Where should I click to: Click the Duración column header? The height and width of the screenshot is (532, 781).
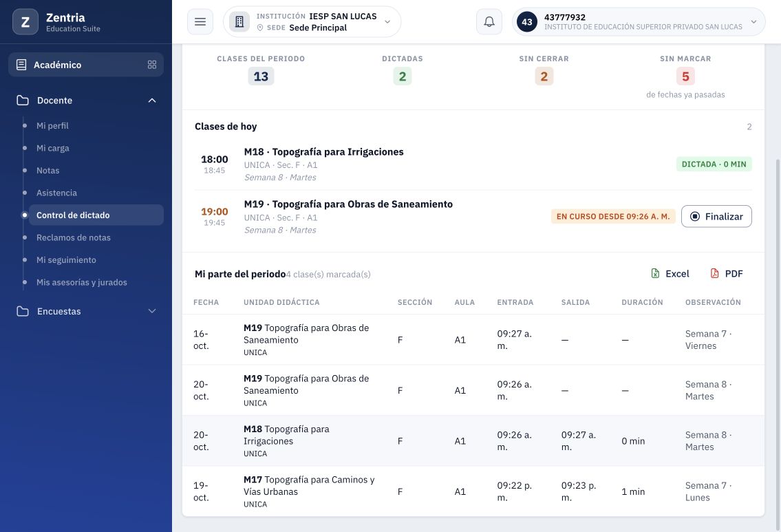642,302
